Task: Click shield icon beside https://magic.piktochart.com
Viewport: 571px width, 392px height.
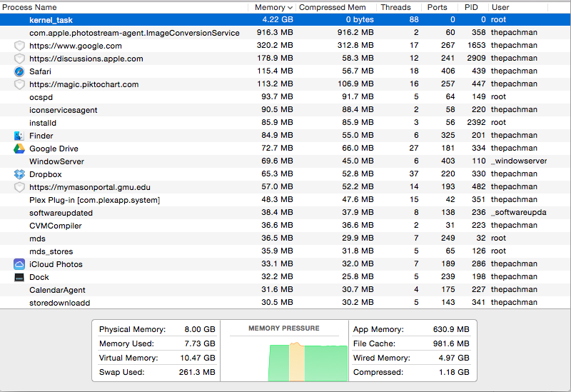Action: click(19, 84)
